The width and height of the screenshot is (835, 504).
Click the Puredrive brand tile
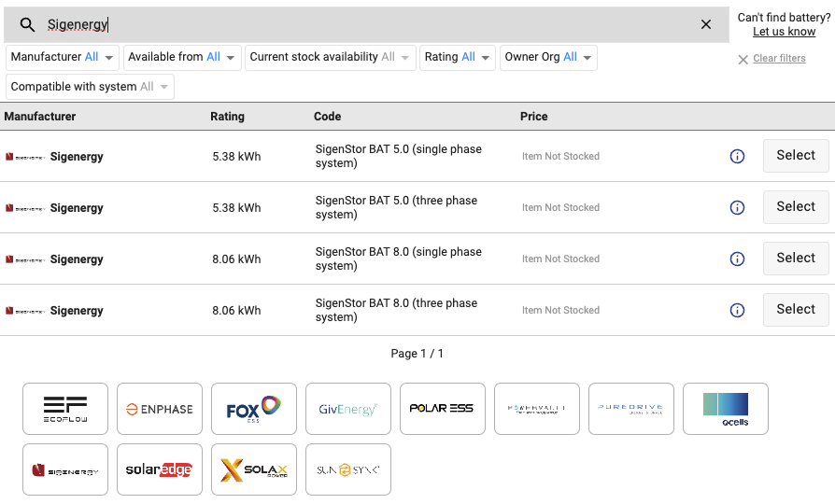click(631, 409)
